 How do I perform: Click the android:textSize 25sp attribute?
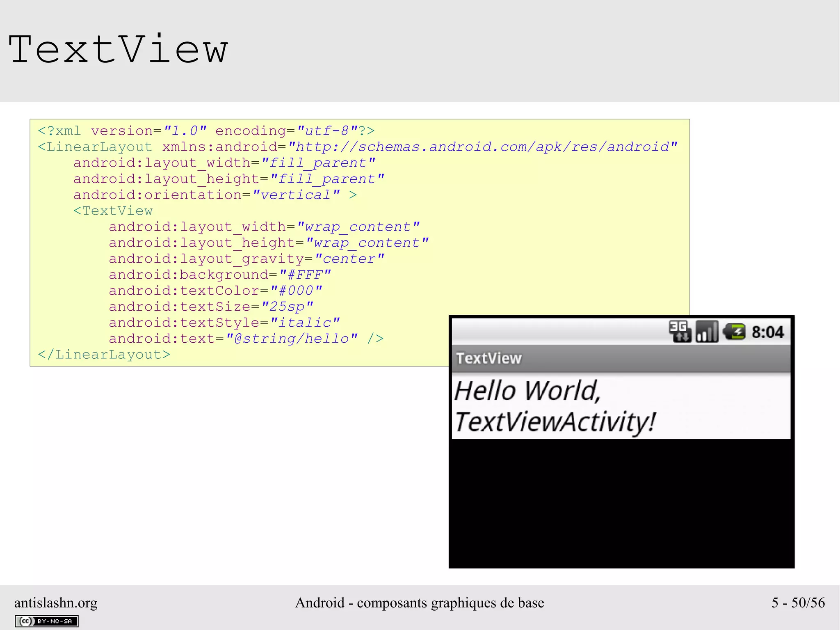pos(211,307)
